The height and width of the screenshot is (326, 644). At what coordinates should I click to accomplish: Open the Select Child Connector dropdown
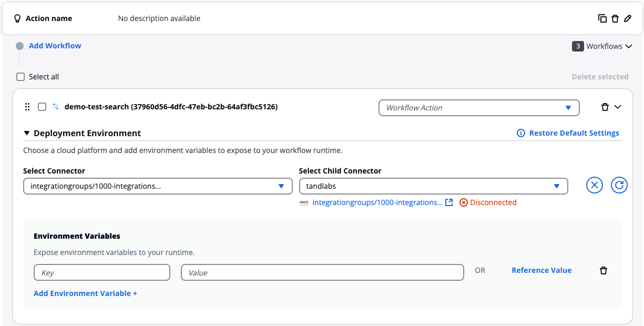click(x=557, y=186)
